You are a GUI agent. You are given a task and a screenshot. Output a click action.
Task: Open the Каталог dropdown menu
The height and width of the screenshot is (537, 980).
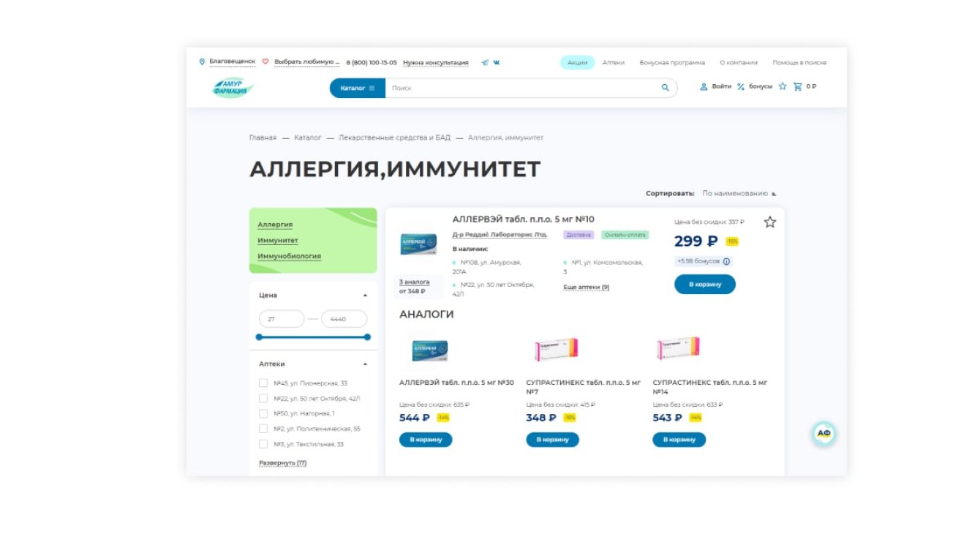[358, 88]
